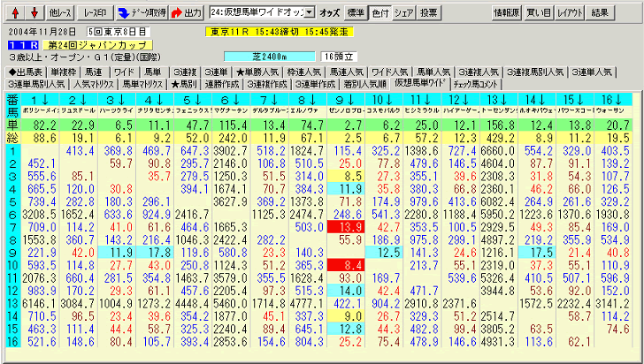
Task: Sort by column 16 arrow header
Action: (x=613, y=99)
